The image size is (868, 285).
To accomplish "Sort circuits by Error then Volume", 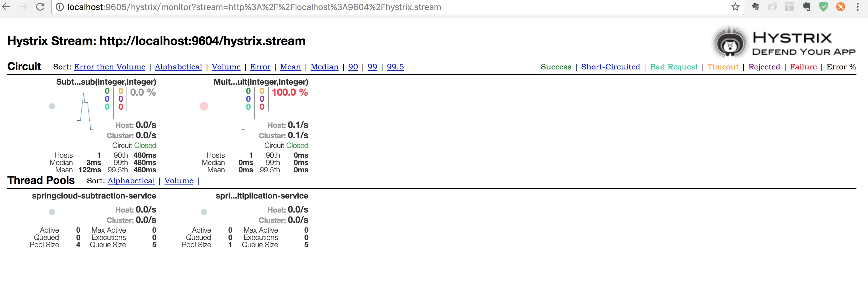I will (109, 67).
